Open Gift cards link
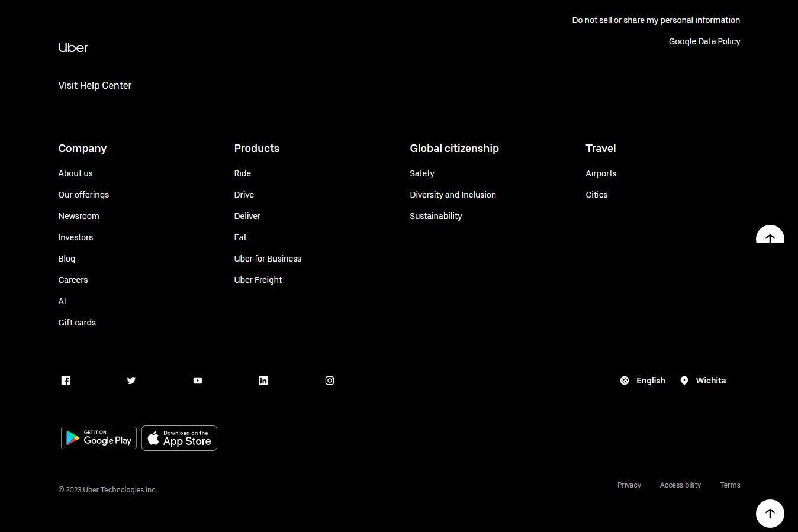This screenshot has height=532, width=798. pos(77,323)
